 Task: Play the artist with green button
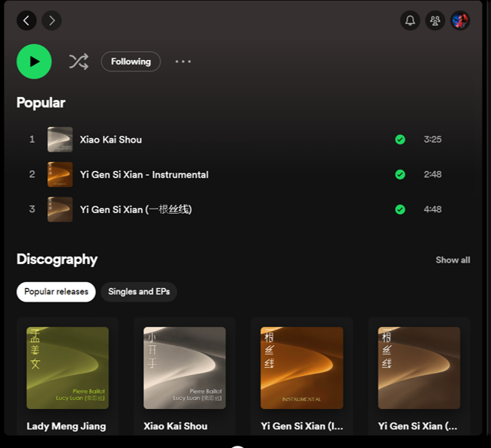click(x=34, y=62)
